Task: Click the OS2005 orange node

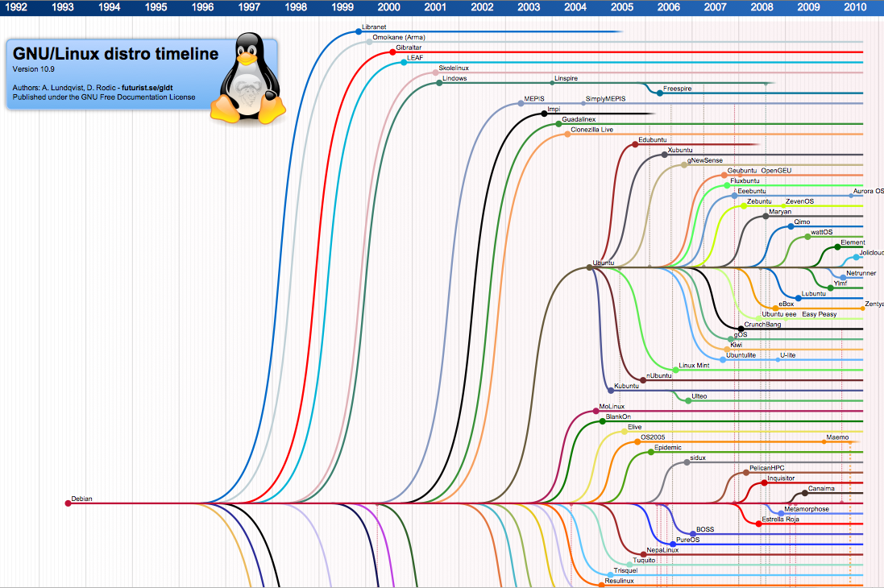Action: click(x=637, y=441)
